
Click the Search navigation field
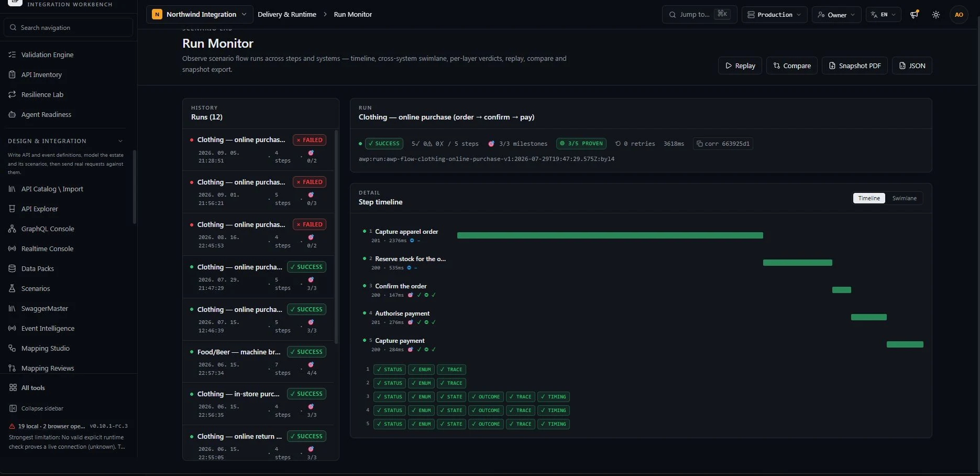point(68,28)
